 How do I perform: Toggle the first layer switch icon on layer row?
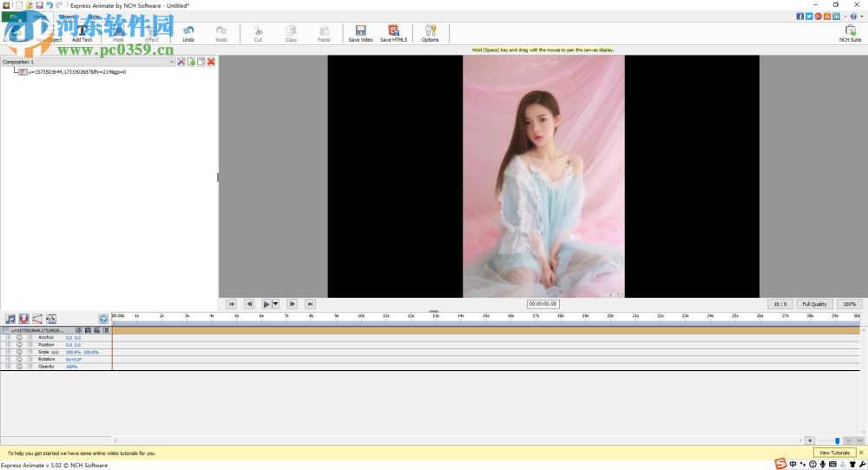tap(78, 330)
